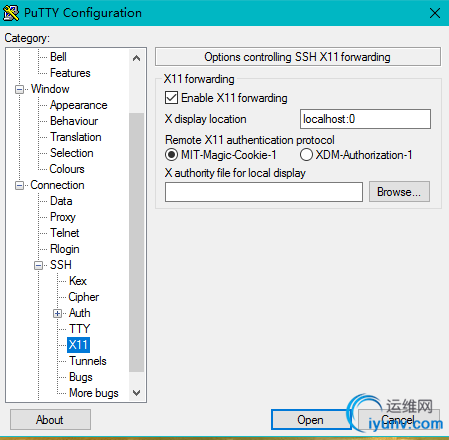The width and height of the screenshot is (449, 440).
Task: Open TTY settings panel
Action: coord(80,329)
